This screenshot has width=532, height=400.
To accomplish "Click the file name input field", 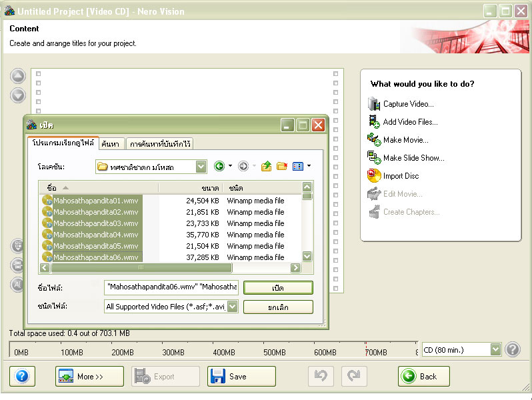I will (x=171, y=287).
